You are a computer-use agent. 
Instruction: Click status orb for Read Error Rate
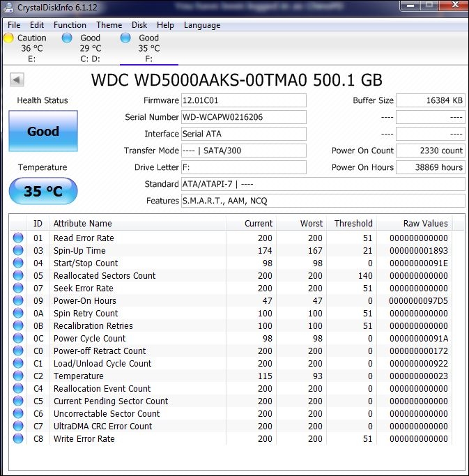tap(18, 238)
